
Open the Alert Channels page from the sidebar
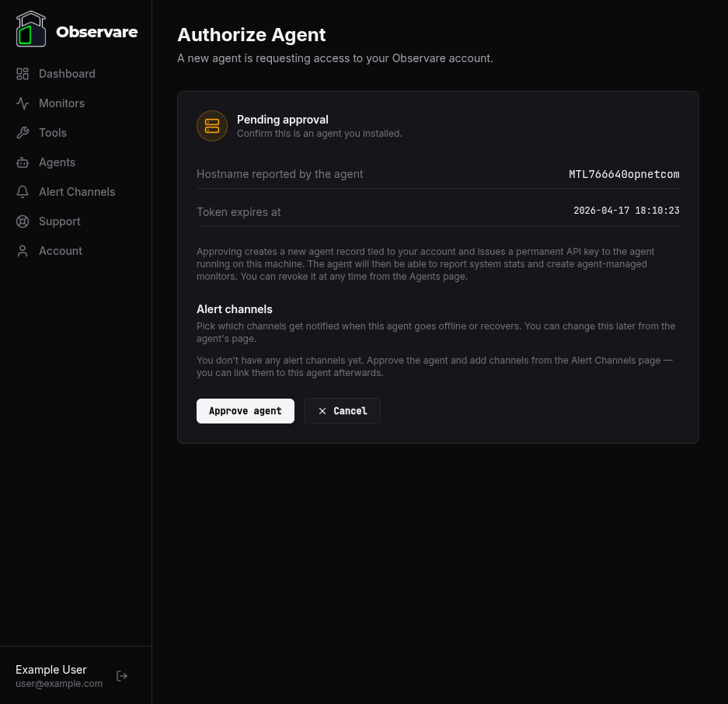click(x=77, y=192)
